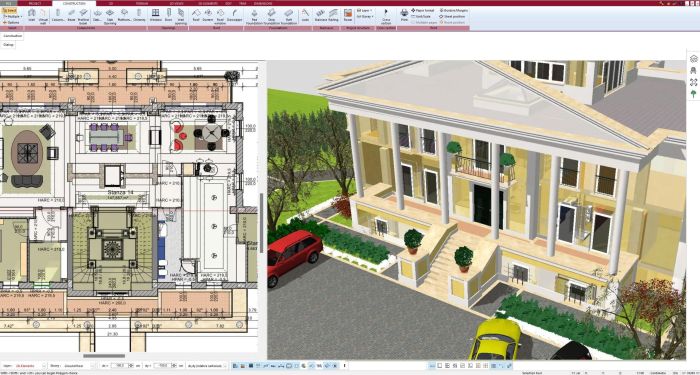700x375 pixels.
Task: Select the Wall tool in the ribbon
Action: [x=31, y=15]
